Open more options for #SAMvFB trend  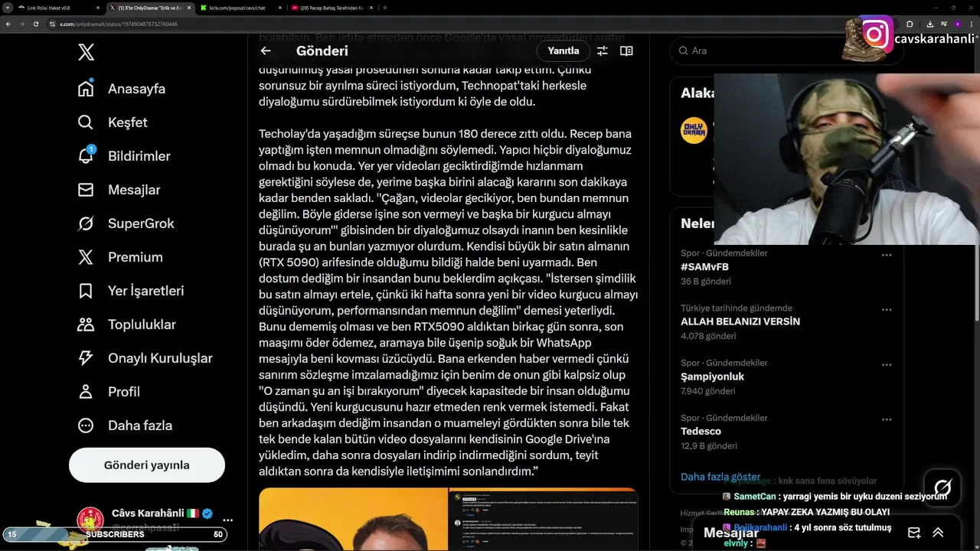coord(887,255)
